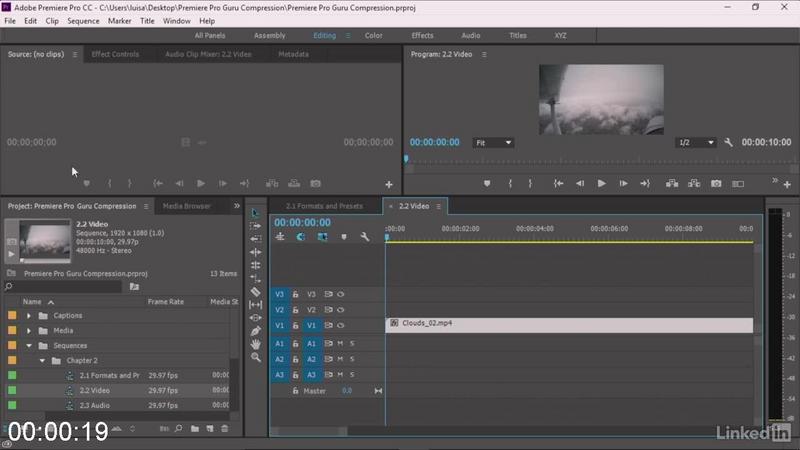Image resolution: width=800 pixels, height=450 pixels.
Task: Click the timeline timecode 00:00:00:00
Action: click(x=302, y=222)
